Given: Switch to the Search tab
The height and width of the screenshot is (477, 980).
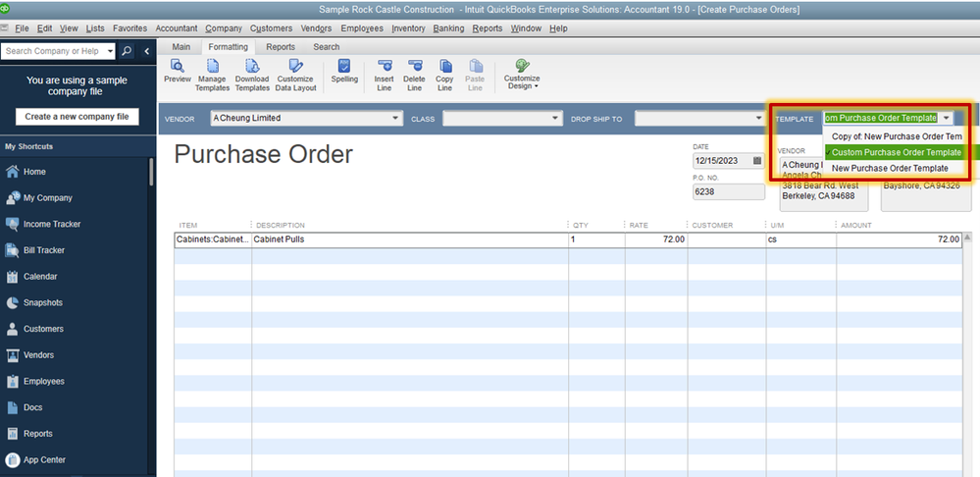Looking at the screenshot, I should coord(327,47).
